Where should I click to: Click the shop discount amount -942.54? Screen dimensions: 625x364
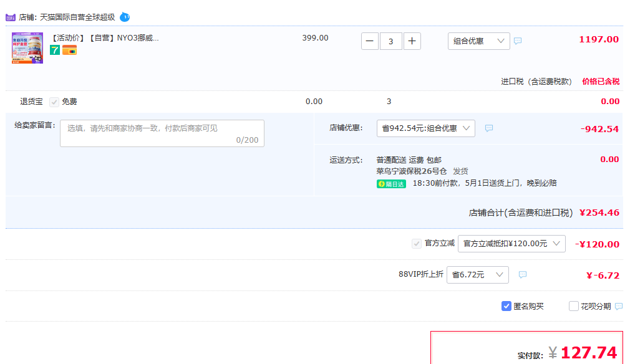[x=599, y=129]
